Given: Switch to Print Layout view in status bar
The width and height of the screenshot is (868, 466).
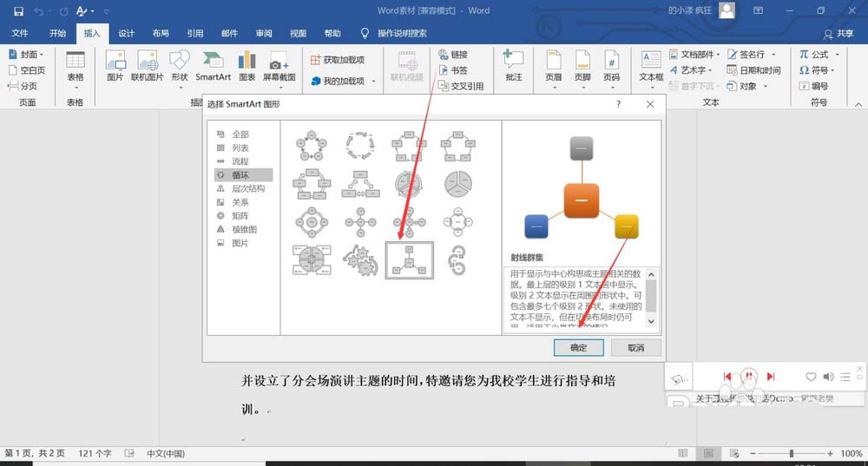Looking at the screenshot, I should pos(708,453).
